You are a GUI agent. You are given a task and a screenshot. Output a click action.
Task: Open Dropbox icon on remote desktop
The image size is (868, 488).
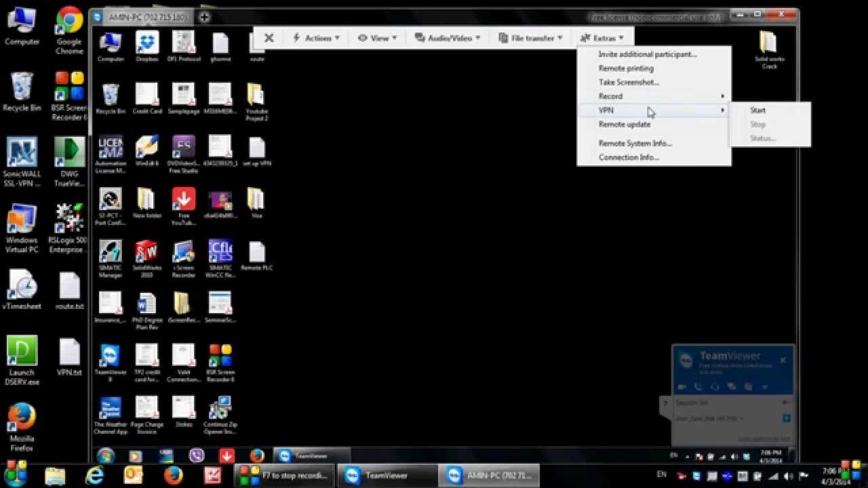click(146, 46)
